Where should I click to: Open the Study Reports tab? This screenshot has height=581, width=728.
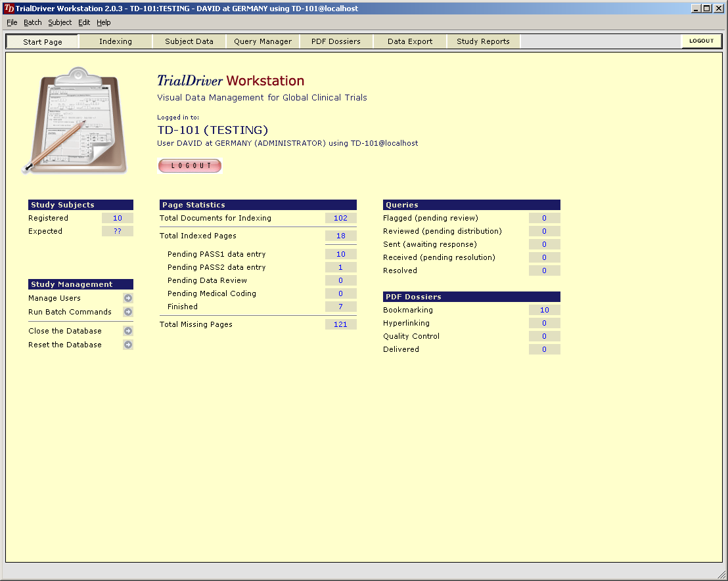(483, 41)
